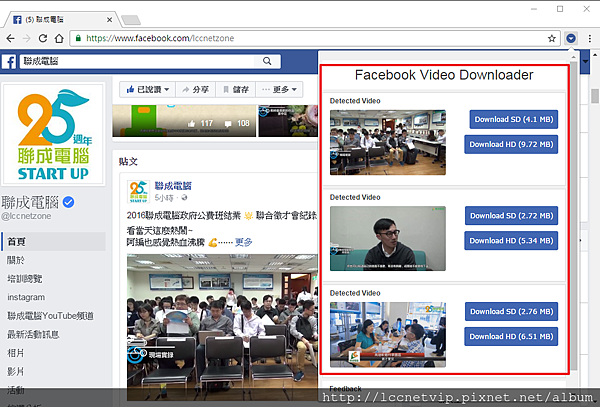Click Download SD (4.1 MB)

[514, 119]
